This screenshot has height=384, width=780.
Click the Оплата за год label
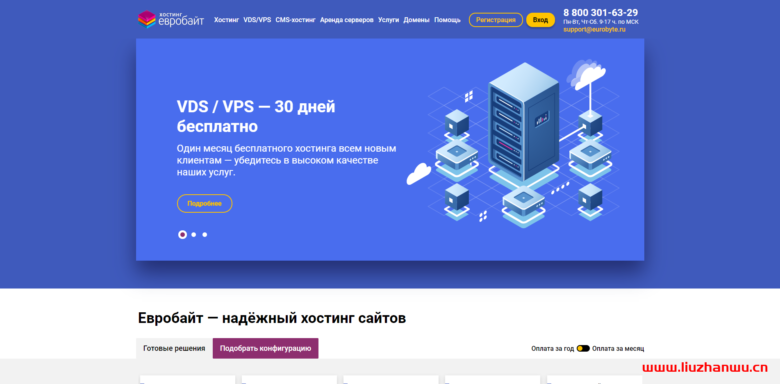tap(552, 349)
